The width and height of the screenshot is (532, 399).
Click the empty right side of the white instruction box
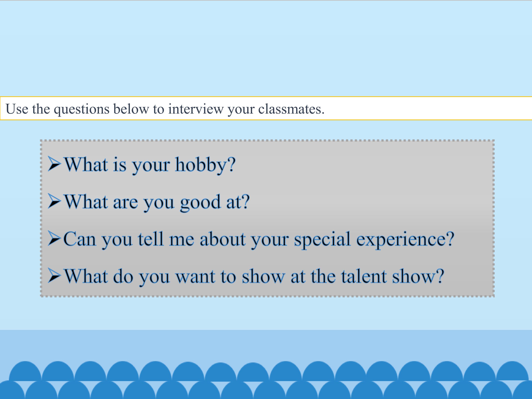coord(433,108)
